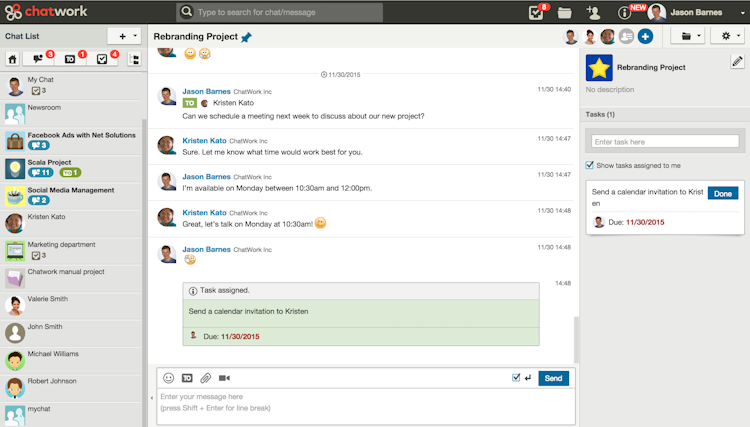Click second member avatar in chat header
This screenshot has width=750, height=427.
[x=589, y=36]
